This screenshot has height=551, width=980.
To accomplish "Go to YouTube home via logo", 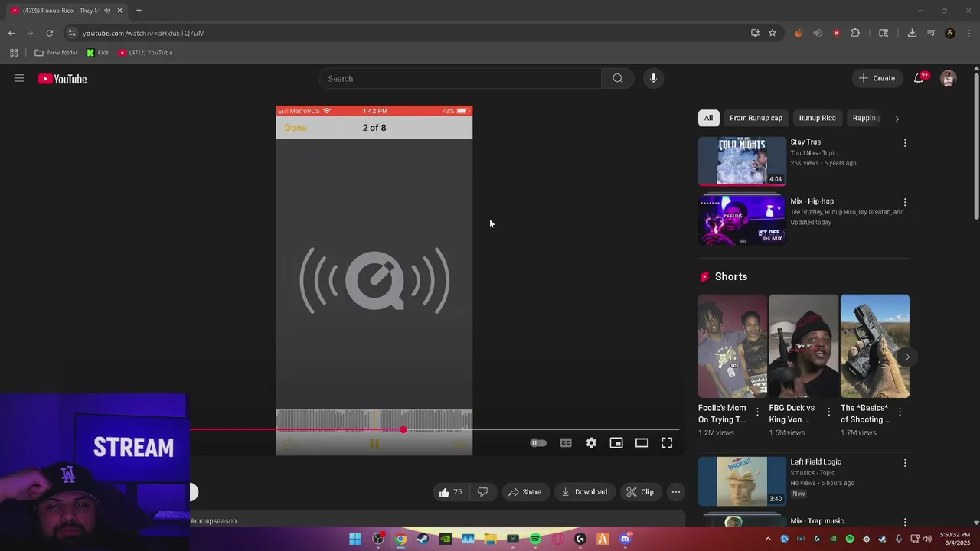I will (62, 79).
